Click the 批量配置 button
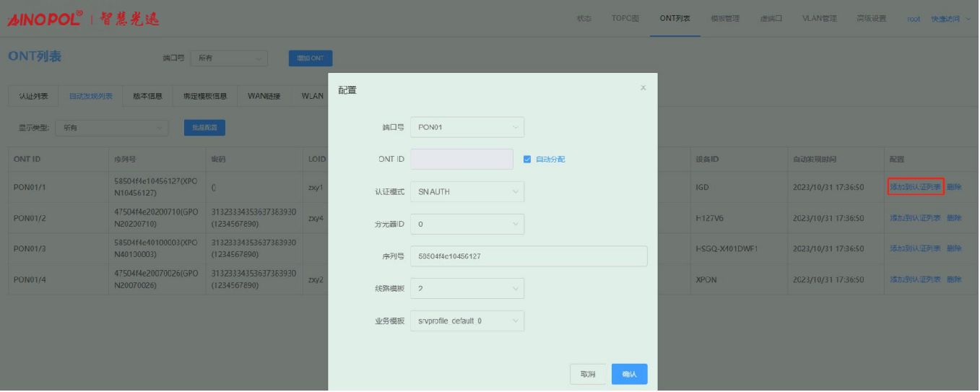The image size is (980, 392). coord(204,128)
